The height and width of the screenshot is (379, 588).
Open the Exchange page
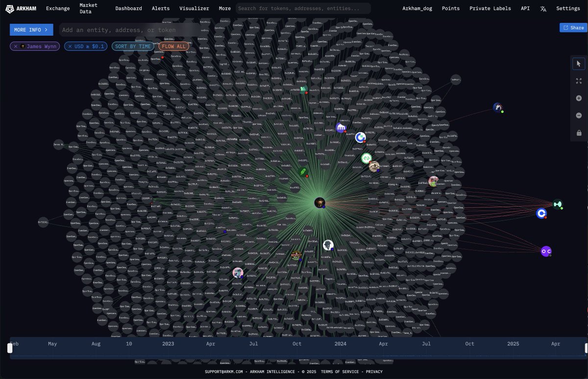57,8
